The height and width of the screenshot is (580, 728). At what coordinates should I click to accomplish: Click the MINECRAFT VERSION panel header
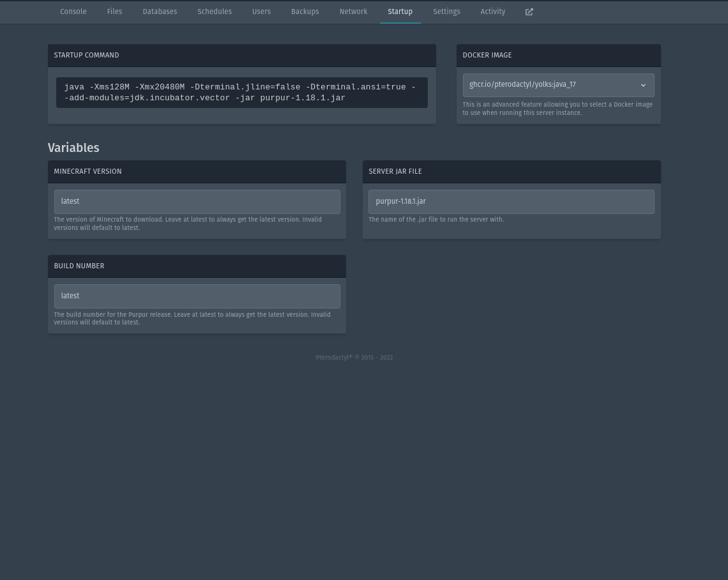pyautogui.click(x=197, y=171)
